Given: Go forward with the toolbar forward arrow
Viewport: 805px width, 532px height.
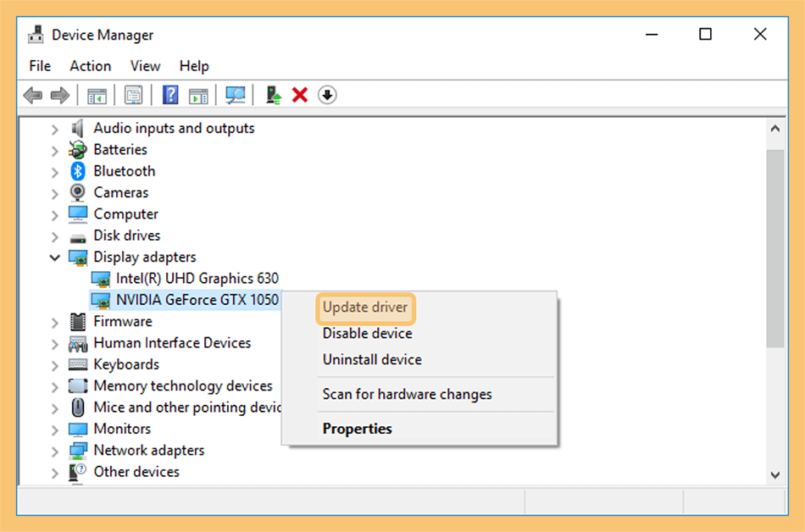Looking at the screenshot, I should (x=60, y=96).
